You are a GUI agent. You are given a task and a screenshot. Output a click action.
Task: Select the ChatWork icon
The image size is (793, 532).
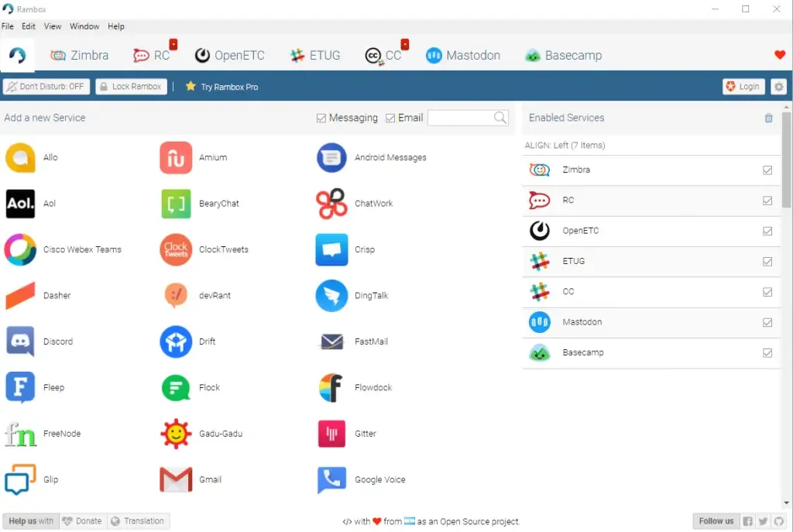click(331, 204)
